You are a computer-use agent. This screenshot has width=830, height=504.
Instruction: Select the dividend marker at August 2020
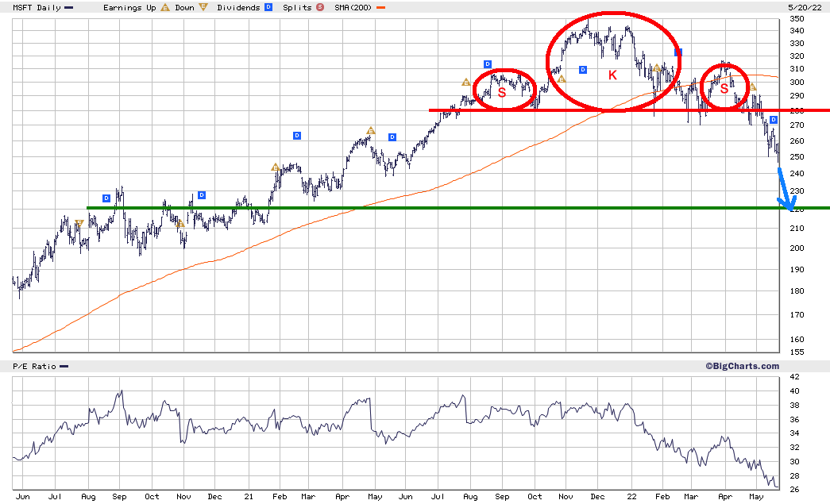[106, 198]
